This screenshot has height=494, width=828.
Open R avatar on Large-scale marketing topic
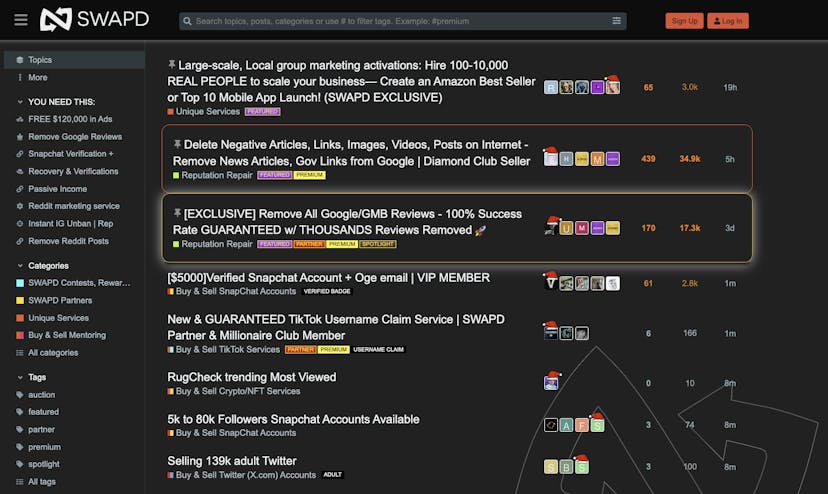pos(551,88)
